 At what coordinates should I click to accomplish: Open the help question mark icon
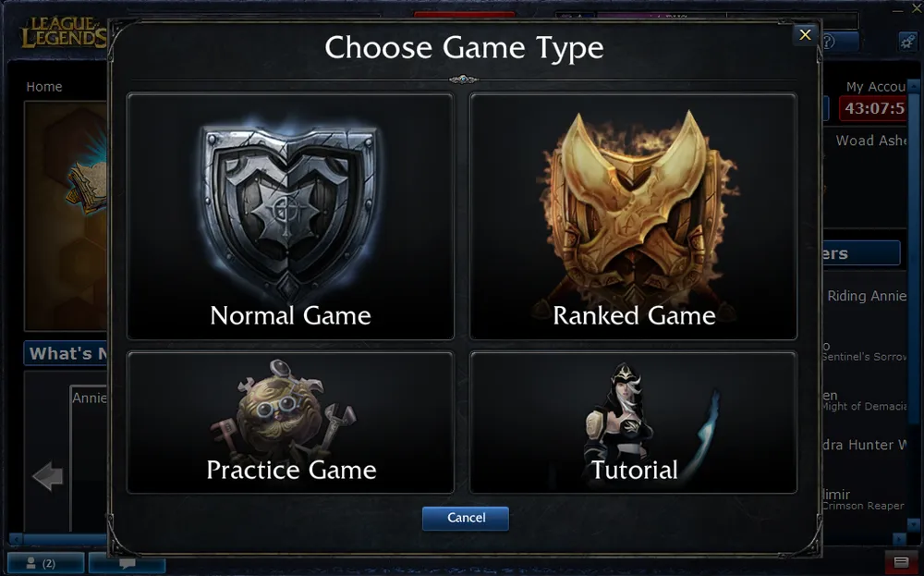pyautogui.click(x=829, y=42)
